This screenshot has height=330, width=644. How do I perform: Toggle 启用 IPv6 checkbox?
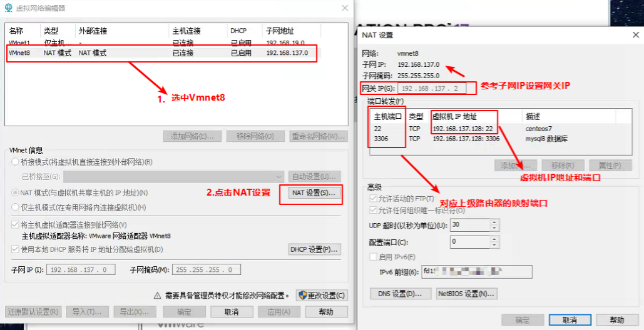pyautogui.click(x=374, y=257)
